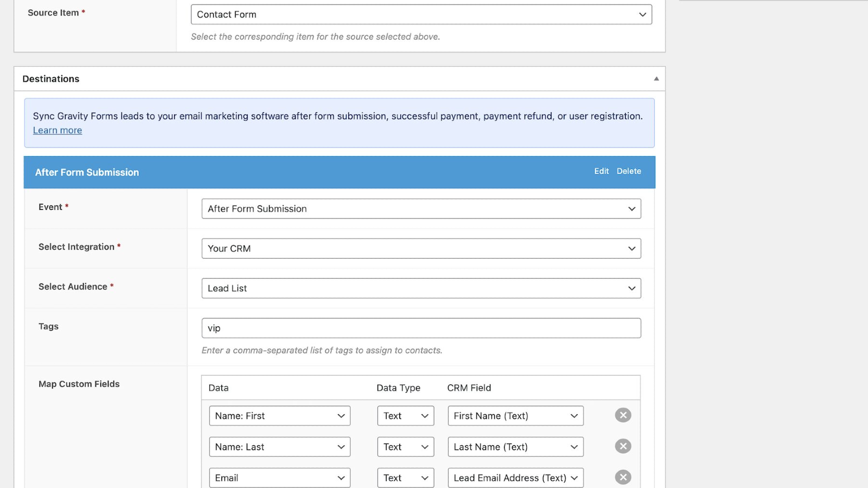Open the Select Audience dropdown

(x=421, y=288)
